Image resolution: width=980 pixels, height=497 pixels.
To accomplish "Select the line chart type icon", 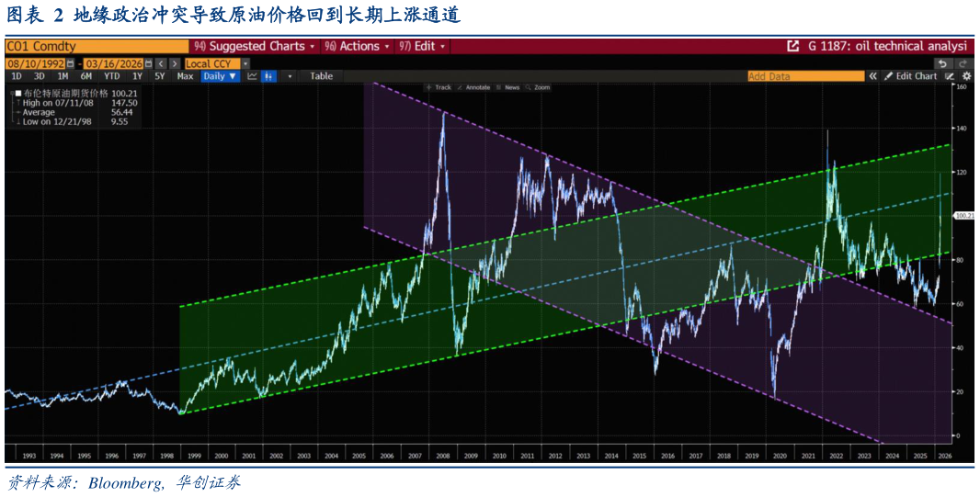I will 252,76.
